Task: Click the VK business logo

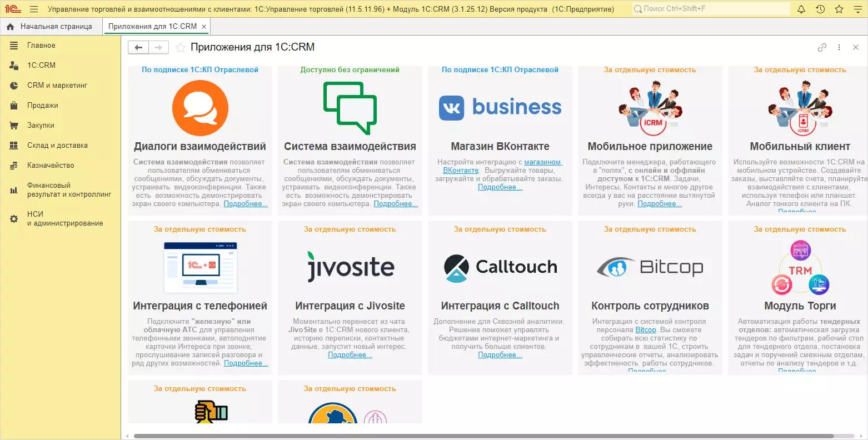Action: (x=500, y=107)
